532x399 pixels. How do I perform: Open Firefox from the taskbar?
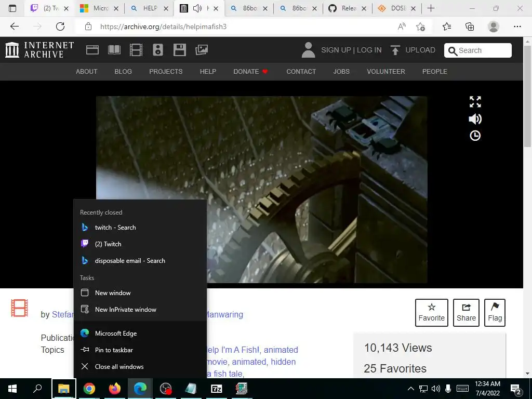pos(115,389)
